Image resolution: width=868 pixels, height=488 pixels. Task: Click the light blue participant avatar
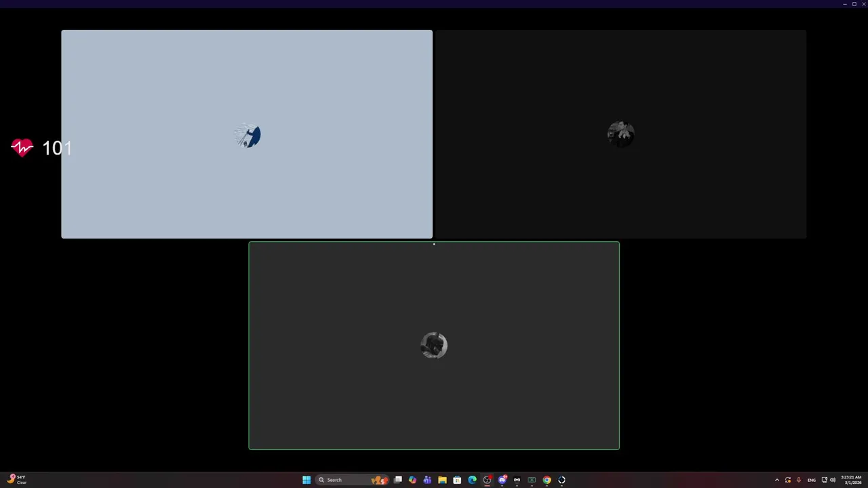(247, 135)
